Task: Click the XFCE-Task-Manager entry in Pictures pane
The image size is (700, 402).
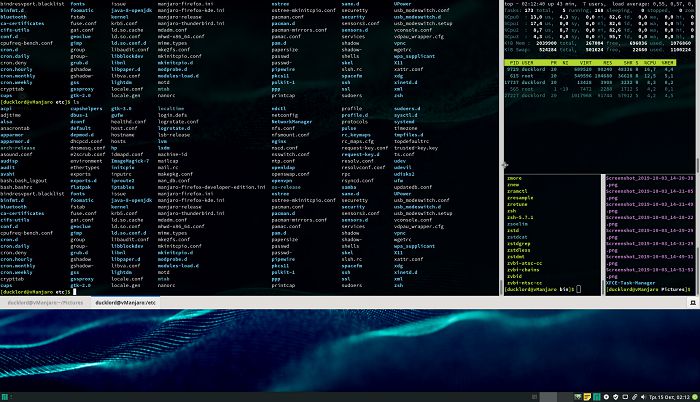Action: coord(630,283)
